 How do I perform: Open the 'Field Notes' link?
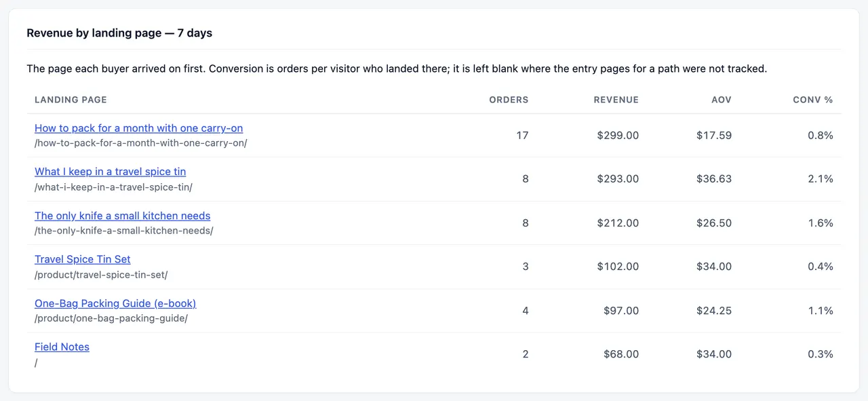click(62, 347)
